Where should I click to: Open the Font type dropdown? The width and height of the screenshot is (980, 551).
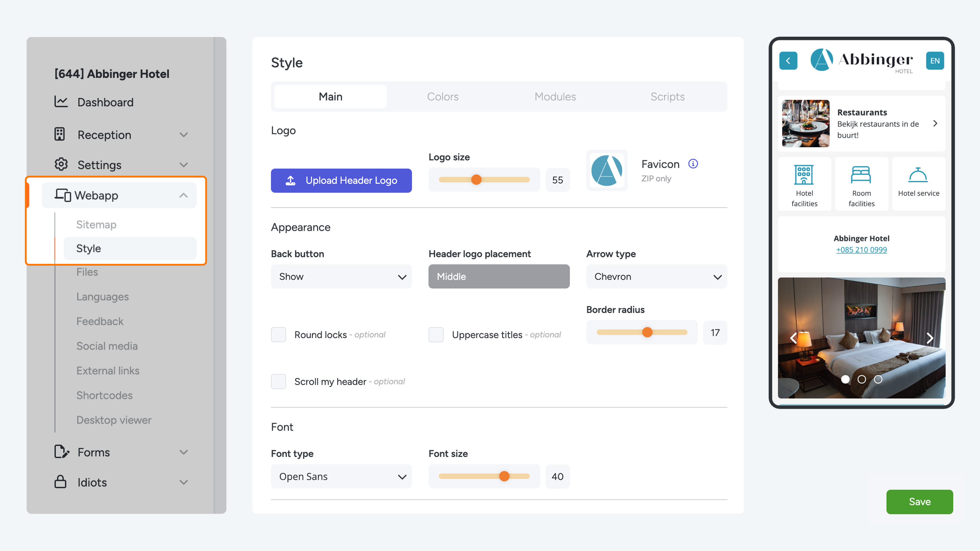(x=341, y=476)
